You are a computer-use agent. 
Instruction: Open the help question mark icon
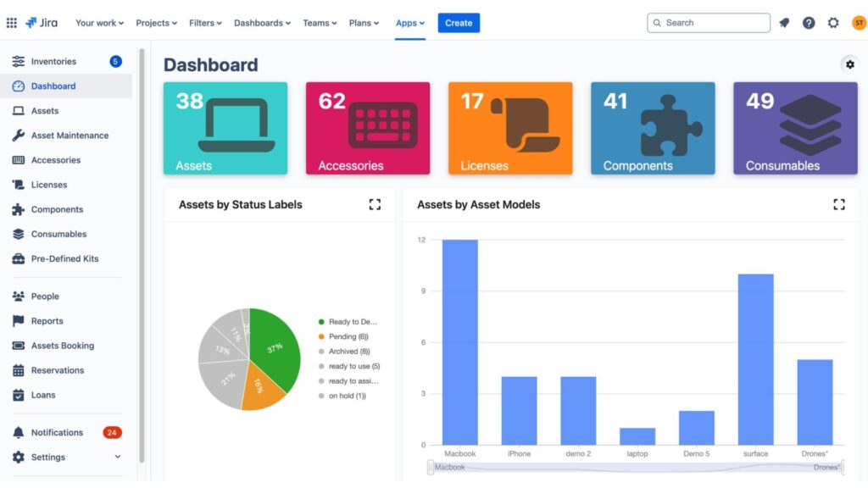[809, 23]
